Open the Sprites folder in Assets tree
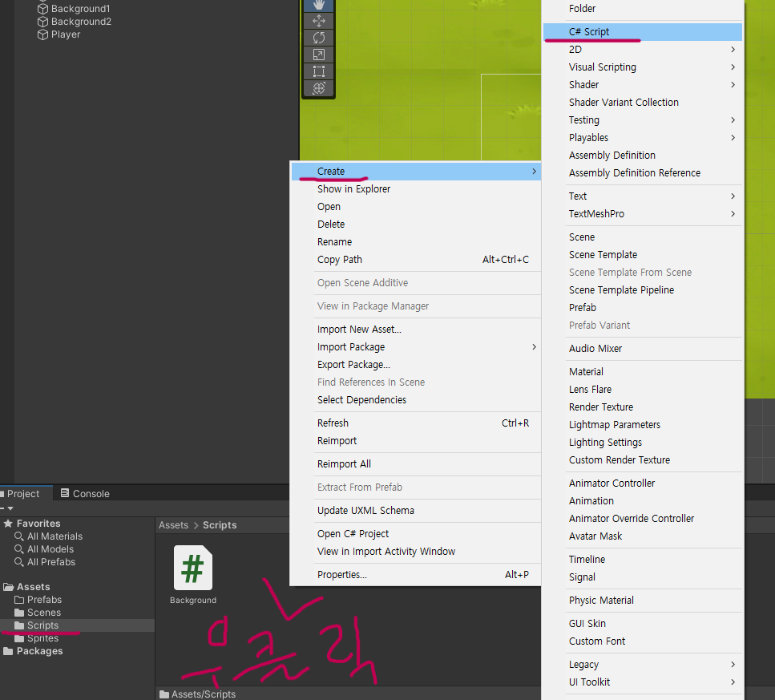Screen dimensions: 775x700 (x=42, y=638)
